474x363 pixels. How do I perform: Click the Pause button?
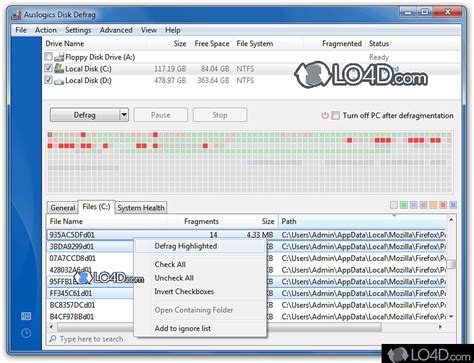[161, 115]
